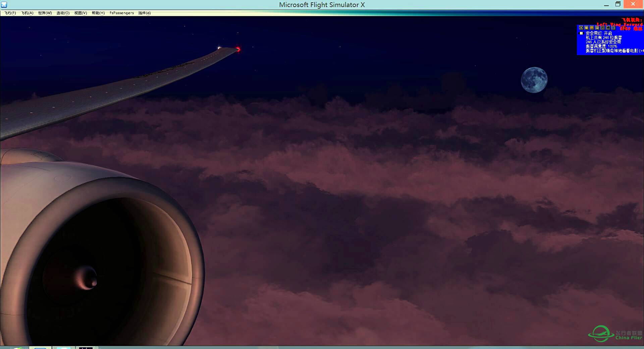Open the 飞机(A) aircraft menu
The height and width of the screenshot is (349, 644).
(27, 13)
